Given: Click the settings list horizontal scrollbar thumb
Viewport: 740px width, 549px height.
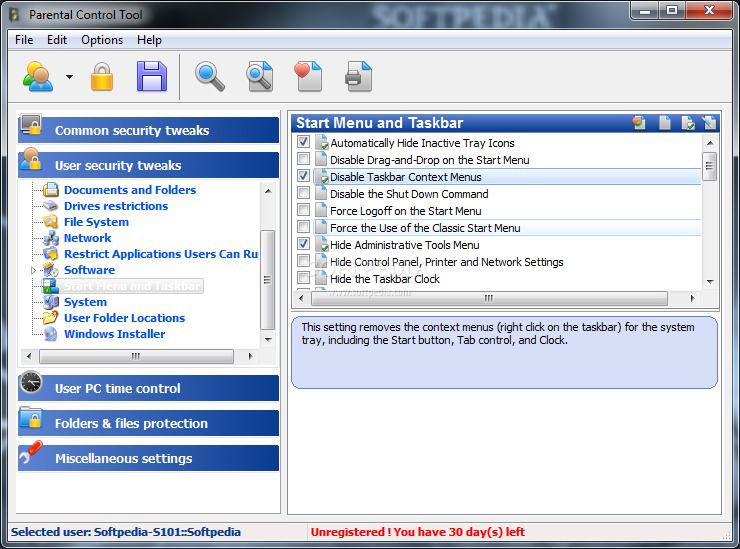Looking at the screenshot, I should 489,298.
